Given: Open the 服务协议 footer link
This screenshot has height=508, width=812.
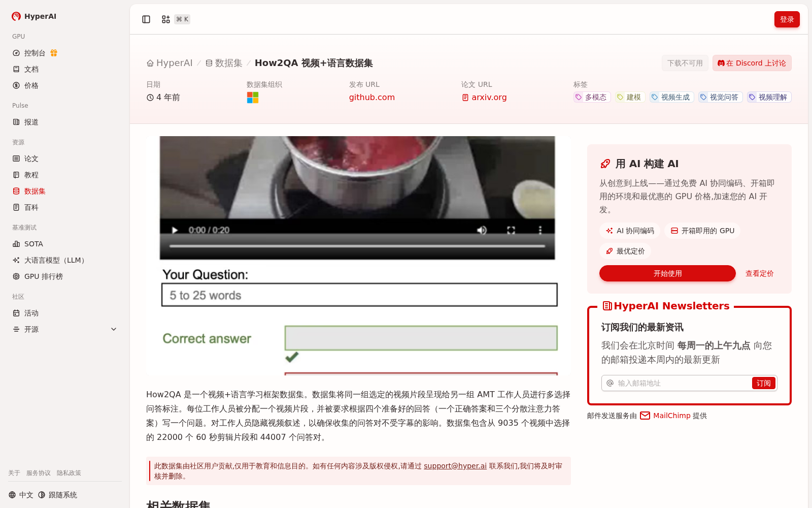Looking at the screenshot, I should pyautogui.click(x=39, y=473).
